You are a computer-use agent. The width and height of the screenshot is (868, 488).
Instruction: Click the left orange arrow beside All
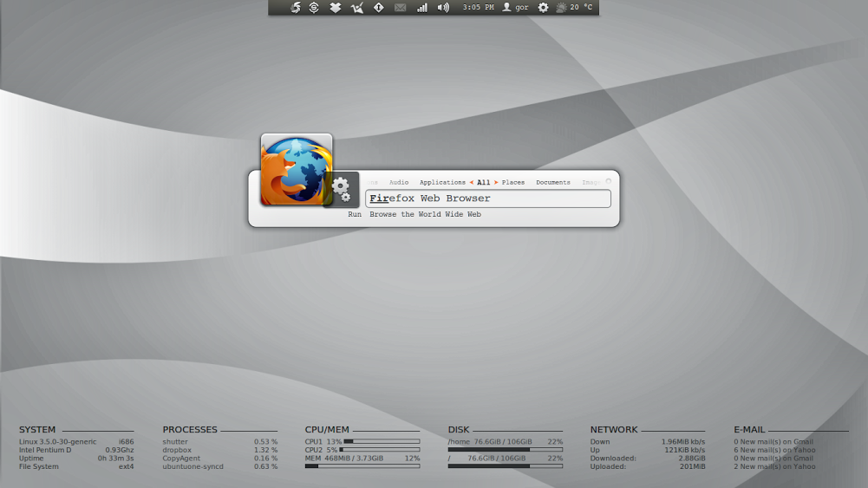pos(471,182)
